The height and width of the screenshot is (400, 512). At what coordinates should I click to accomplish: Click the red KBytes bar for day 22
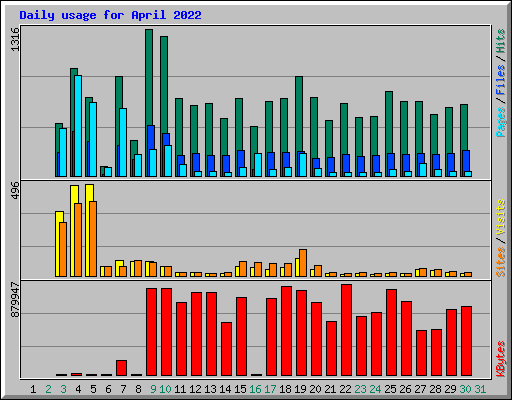coord(346,330)
